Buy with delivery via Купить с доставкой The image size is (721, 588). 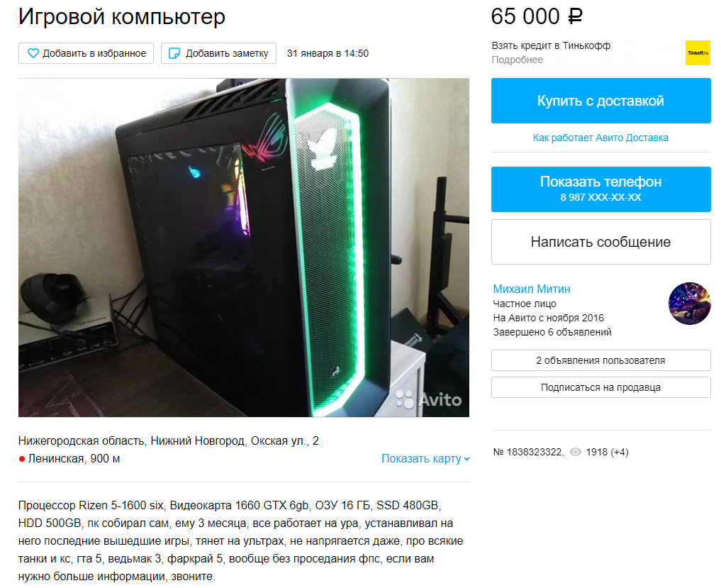600,101
